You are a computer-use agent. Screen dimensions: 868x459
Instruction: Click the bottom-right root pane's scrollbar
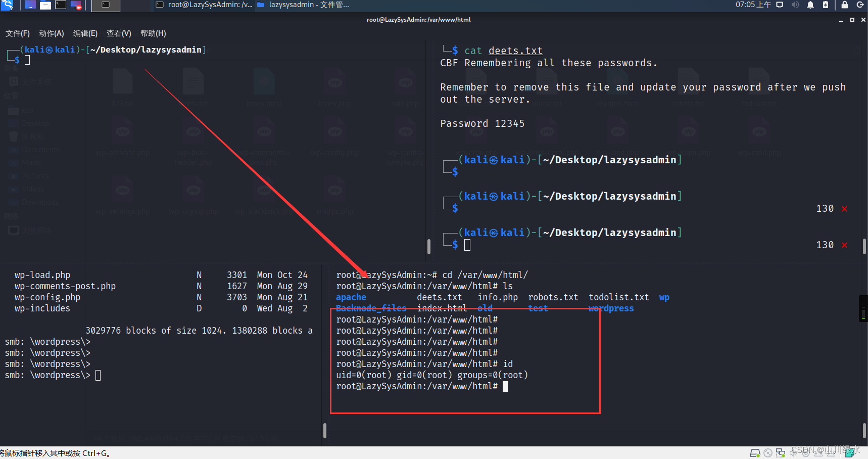[x=864, y=431]
